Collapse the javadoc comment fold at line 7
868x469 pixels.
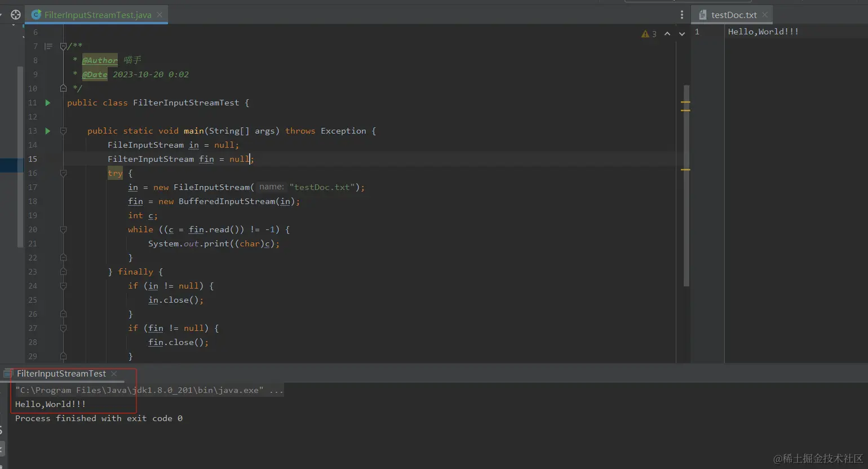pos(63,46)
